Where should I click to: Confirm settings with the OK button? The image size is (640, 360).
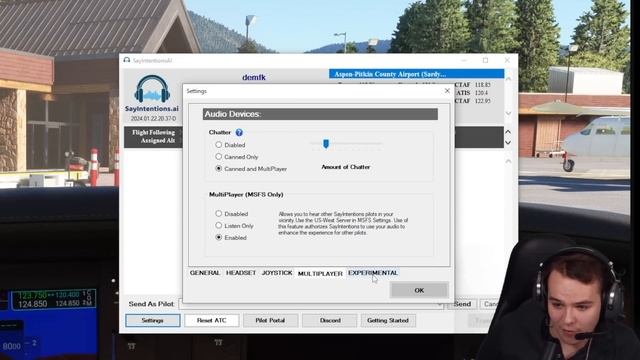tap(419, 290)
